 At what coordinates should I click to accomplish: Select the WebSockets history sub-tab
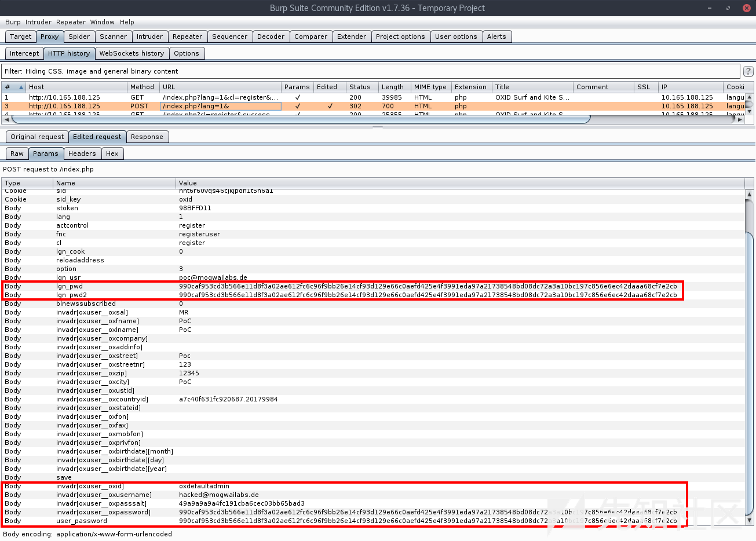[132, 53]
